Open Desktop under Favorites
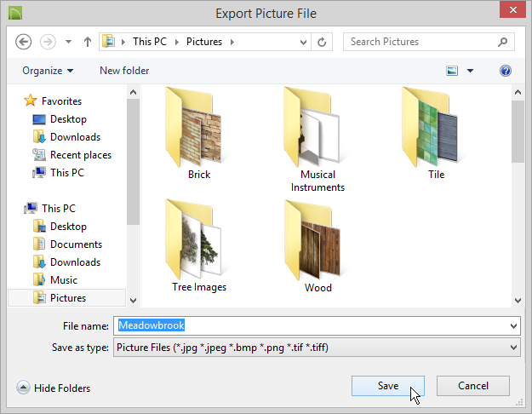This screenshot has width=532, height=414. (60, 119)
